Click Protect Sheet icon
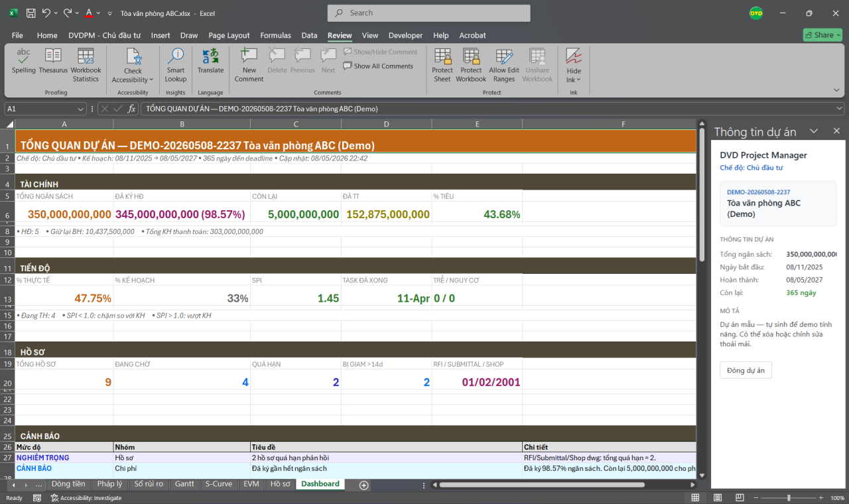849x504 pixels. [x=442, y=65]
